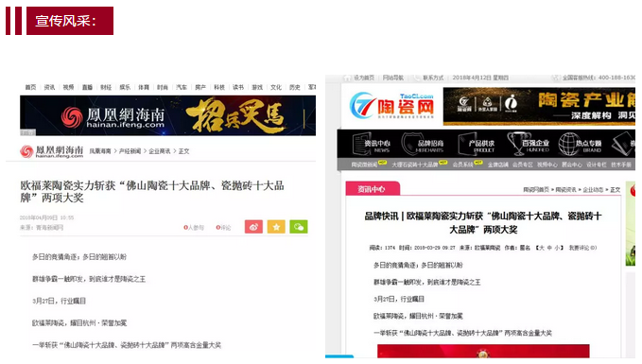
Task: Click 联系方式 link on Taoci top bar
Action: (x=433, y=78)
